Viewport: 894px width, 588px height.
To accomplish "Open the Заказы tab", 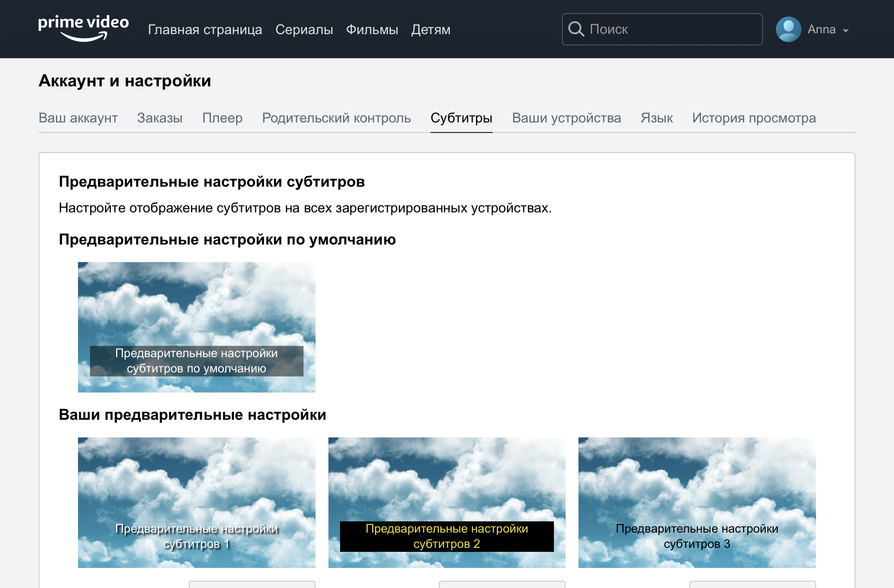I will [x=160, y=118].
